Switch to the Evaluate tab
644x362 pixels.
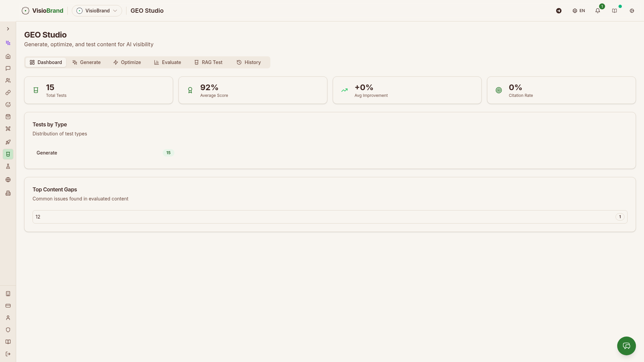point(167,62)
